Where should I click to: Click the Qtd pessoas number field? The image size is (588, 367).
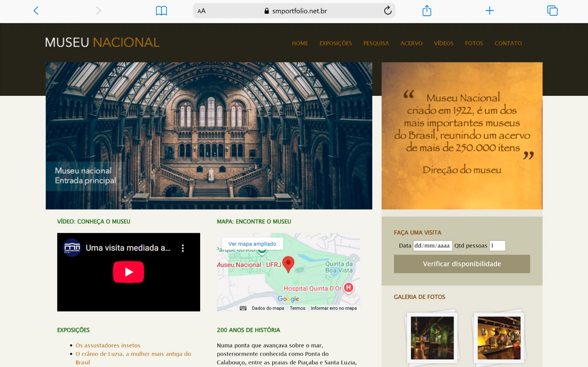tap(497, 245)
